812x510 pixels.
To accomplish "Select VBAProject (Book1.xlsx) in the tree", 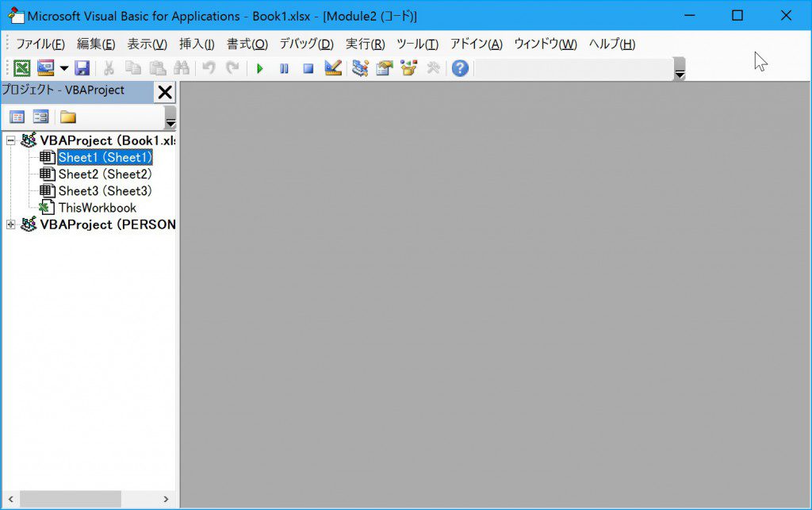I will coord(108,140).
